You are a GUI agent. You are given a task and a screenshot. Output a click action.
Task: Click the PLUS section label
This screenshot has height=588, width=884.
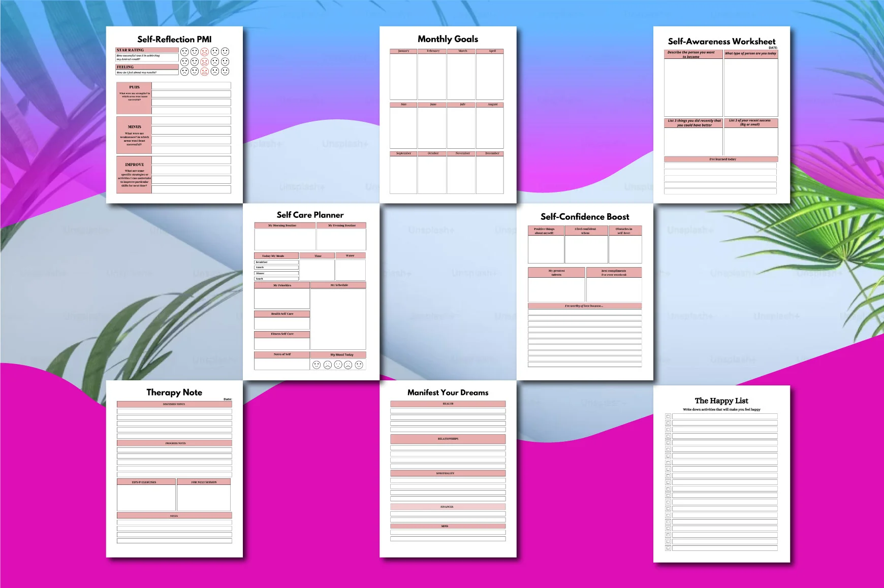tap(134, 87)
